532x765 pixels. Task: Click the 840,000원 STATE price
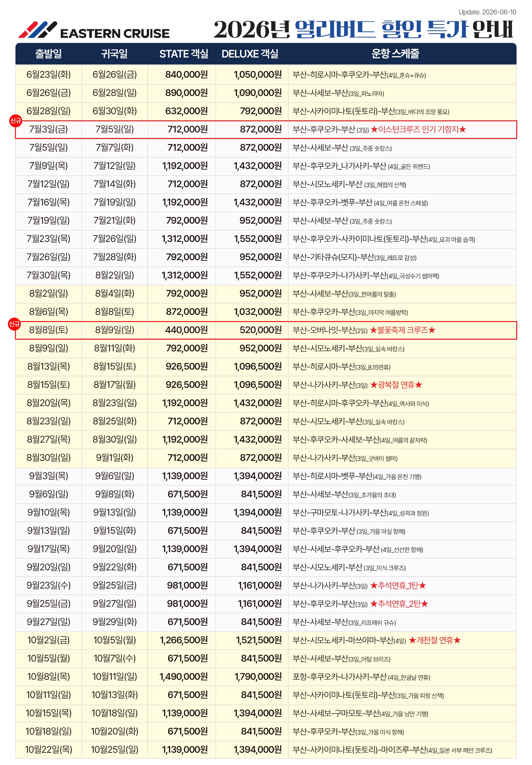pyautogui.click(x=186, y=75)
